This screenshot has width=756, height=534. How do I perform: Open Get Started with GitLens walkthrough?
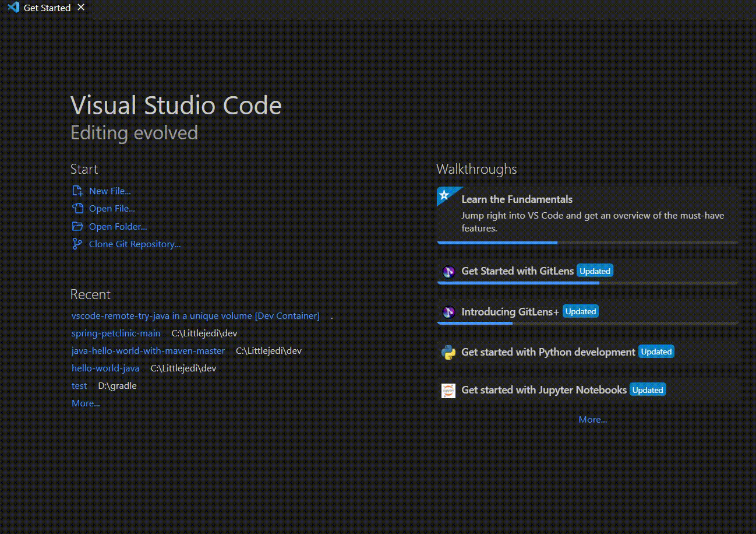517,271
